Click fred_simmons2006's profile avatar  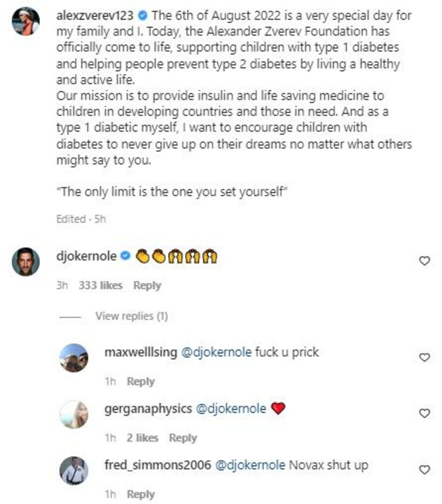coord(74,471)
